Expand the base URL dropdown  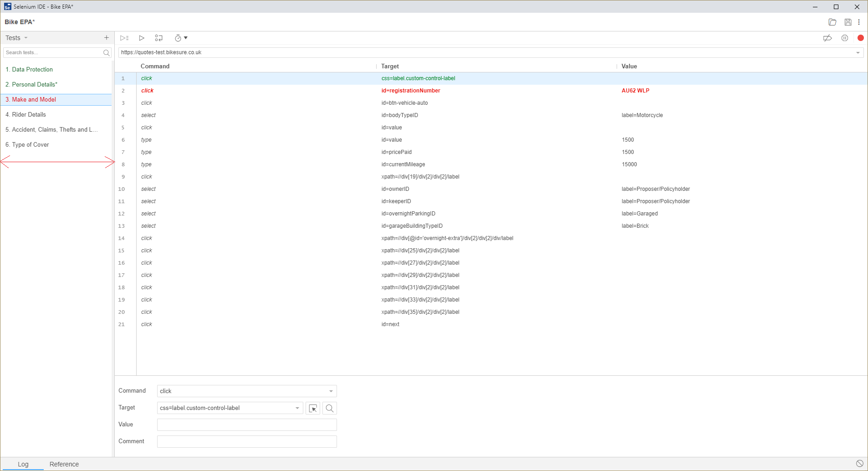[857, 52]
